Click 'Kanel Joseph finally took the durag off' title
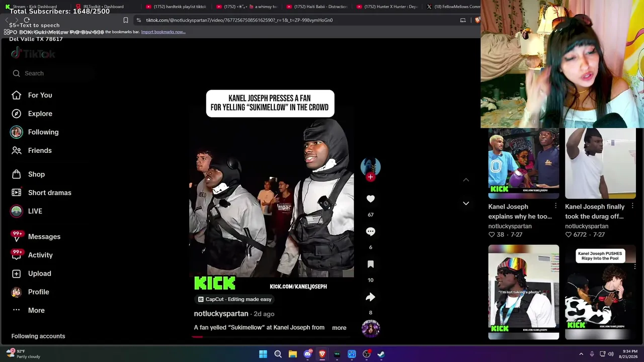Viewport: 644px width, 362px height. 595,212
